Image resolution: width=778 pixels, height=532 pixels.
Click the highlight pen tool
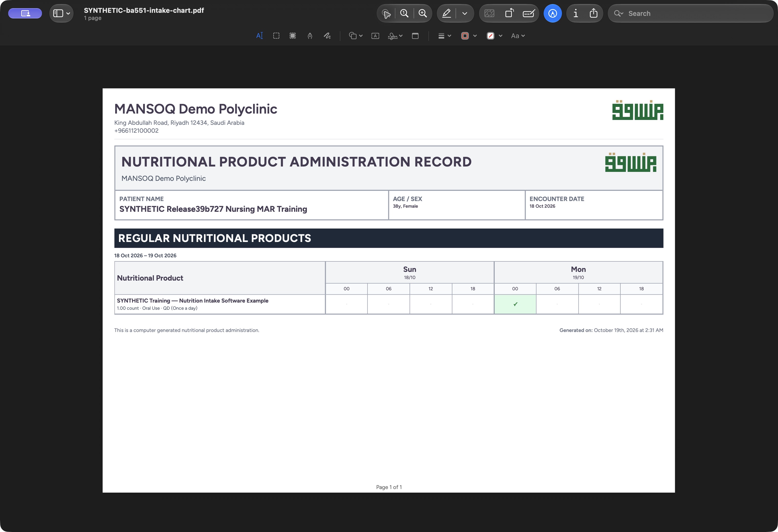coord(447,13)
